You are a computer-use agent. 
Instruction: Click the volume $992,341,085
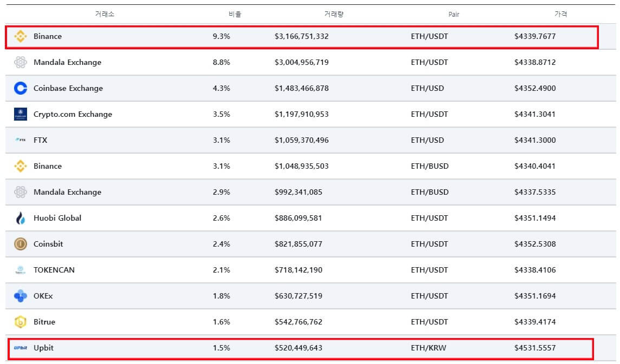point(298,192)
